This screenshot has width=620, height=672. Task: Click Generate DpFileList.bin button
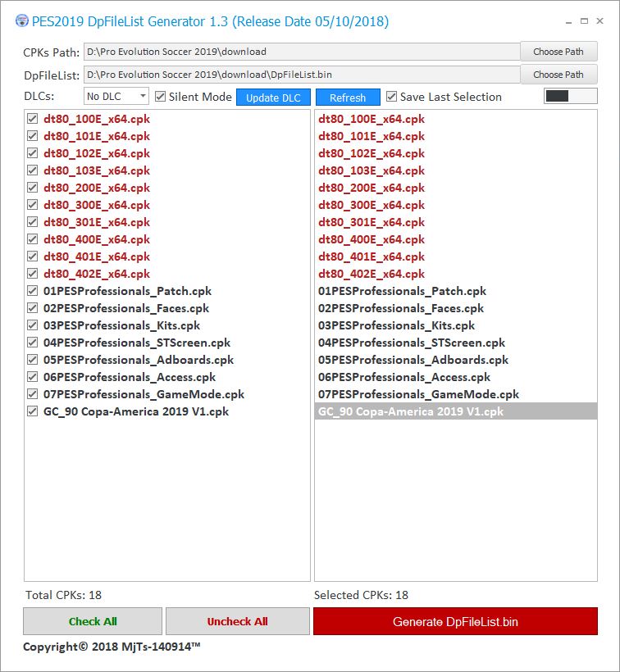(x=455, y=621)
